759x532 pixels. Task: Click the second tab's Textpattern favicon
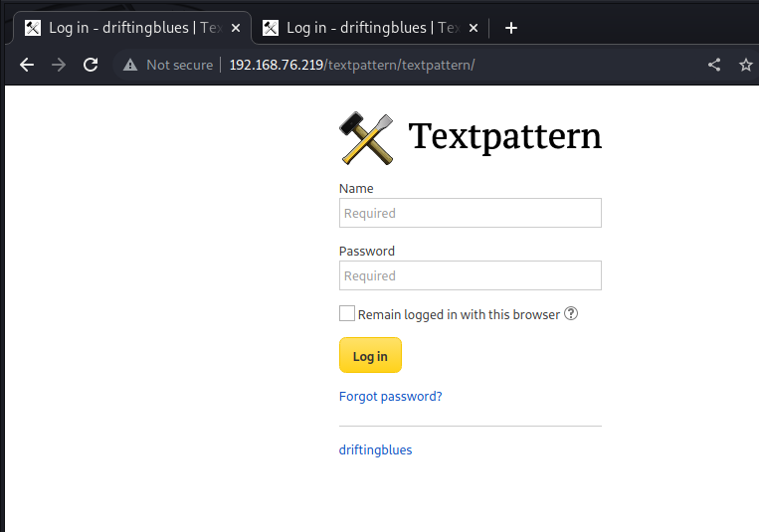coord(271,28)
